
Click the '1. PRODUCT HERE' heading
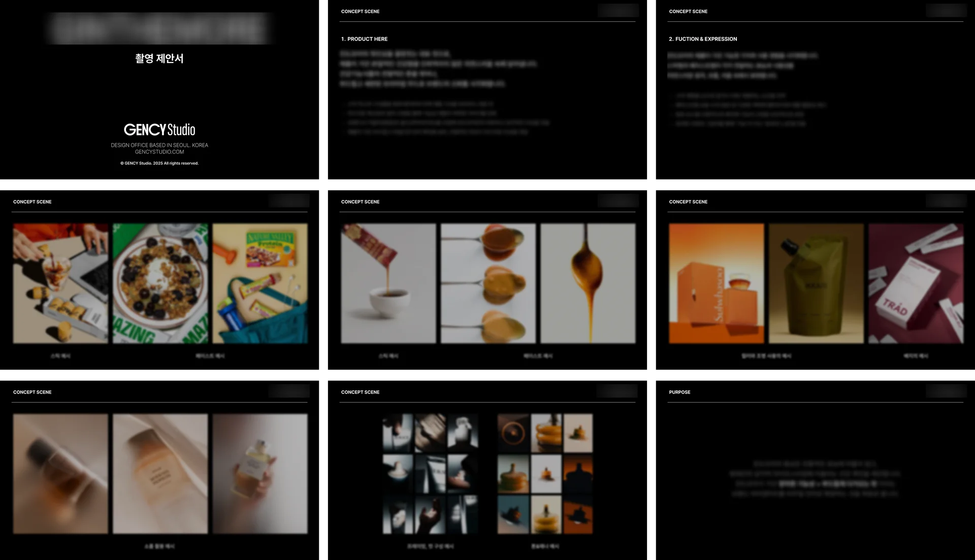(x=364, y=39)
